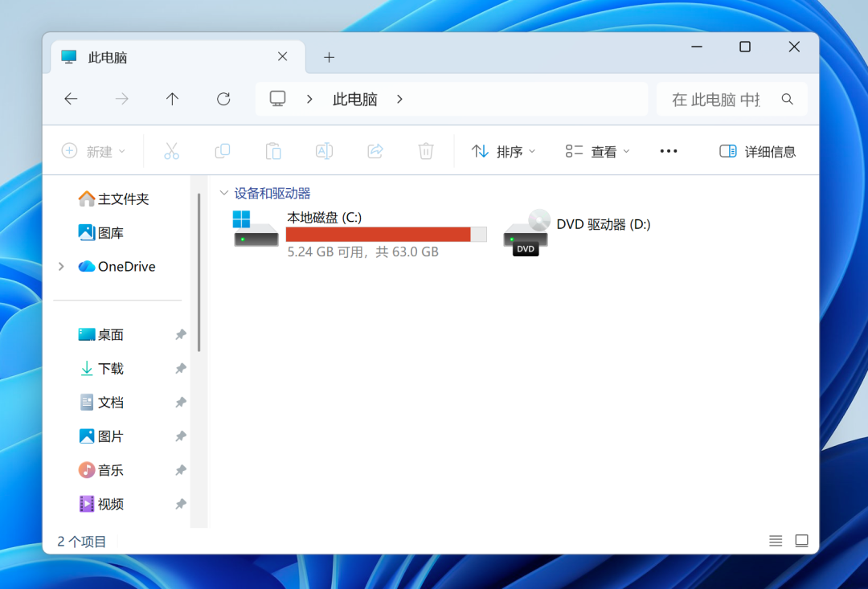Click pin icon next to 文档
The width and height of the screenshot is (868, 589).
pos(181,403)
